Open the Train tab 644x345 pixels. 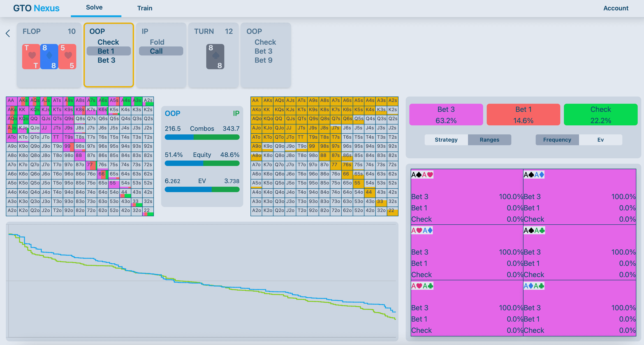[145, 8]
